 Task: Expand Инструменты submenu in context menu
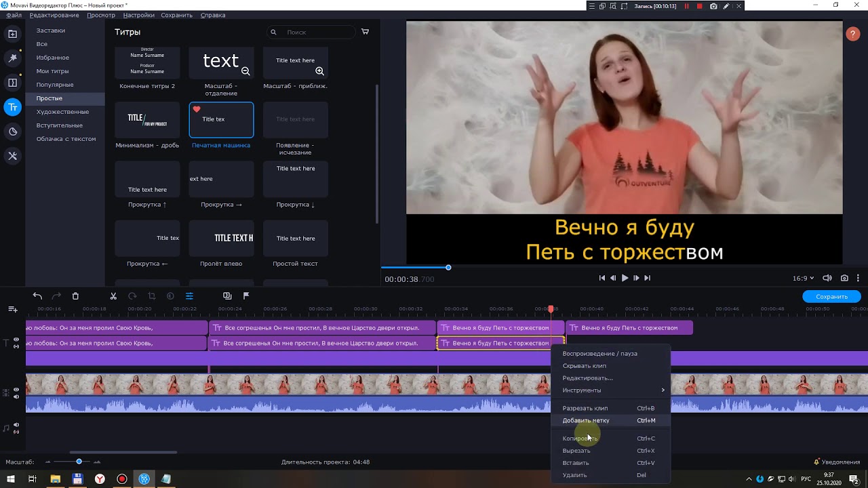(x=612, y=390)
